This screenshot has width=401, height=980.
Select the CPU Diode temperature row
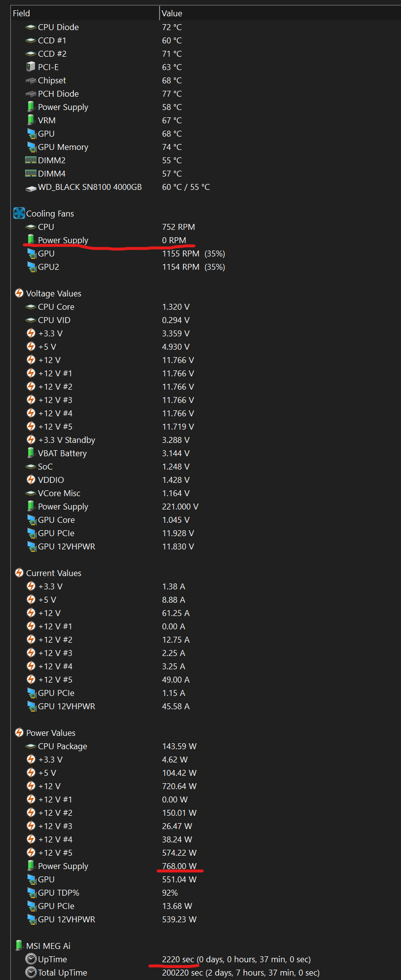click(58, 27)
